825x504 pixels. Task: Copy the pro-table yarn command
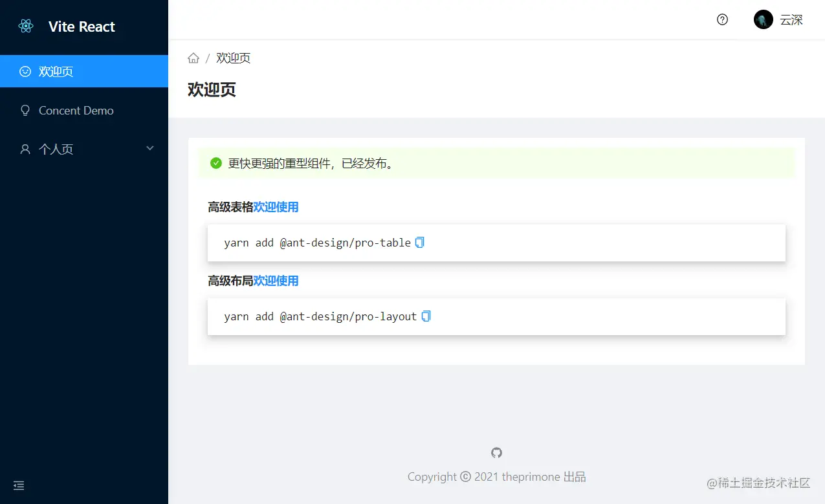(x=419, y=243)
